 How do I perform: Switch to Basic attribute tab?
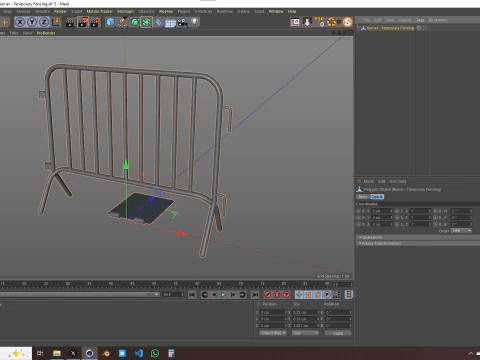tap(363, 197)
